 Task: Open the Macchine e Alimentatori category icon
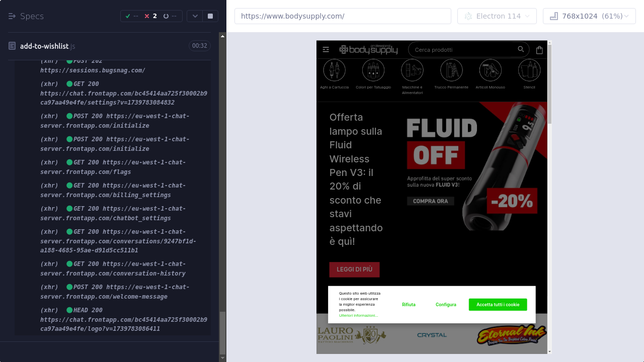point(412,70)
